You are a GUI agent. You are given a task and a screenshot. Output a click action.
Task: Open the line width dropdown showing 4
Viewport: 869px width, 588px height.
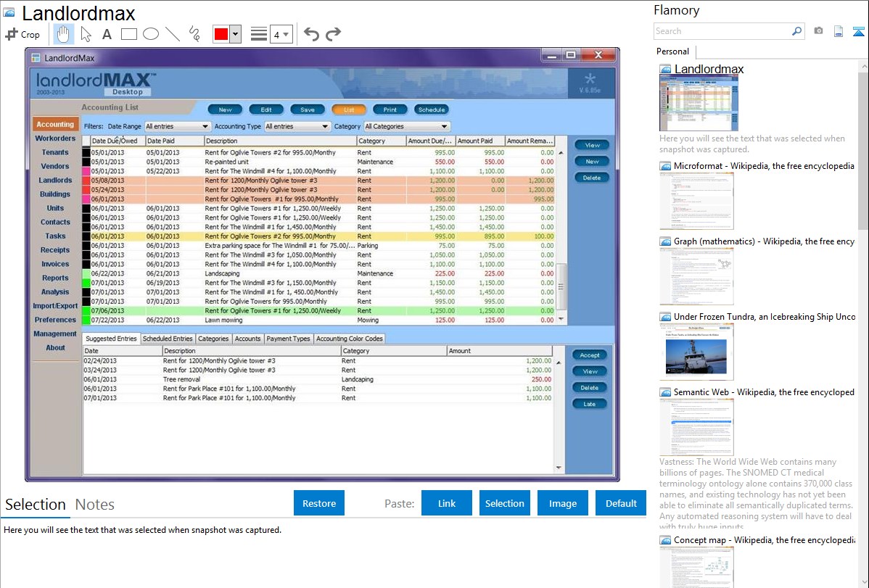coord(281,34)
